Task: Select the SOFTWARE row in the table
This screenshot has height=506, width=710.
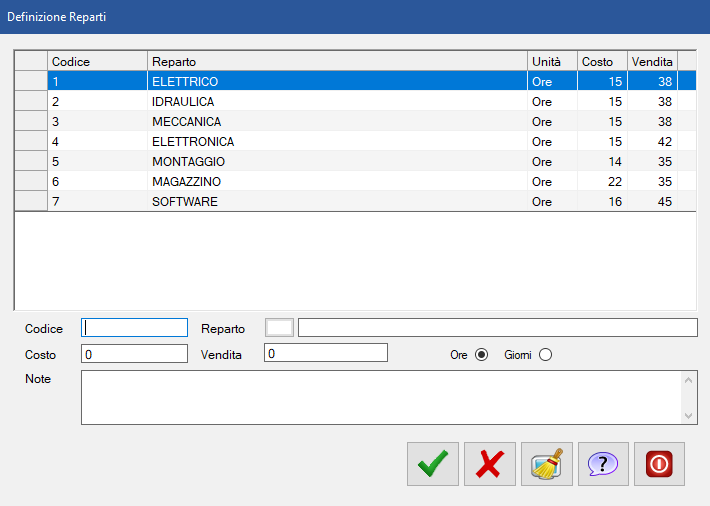Action: (x=337, y=202)
